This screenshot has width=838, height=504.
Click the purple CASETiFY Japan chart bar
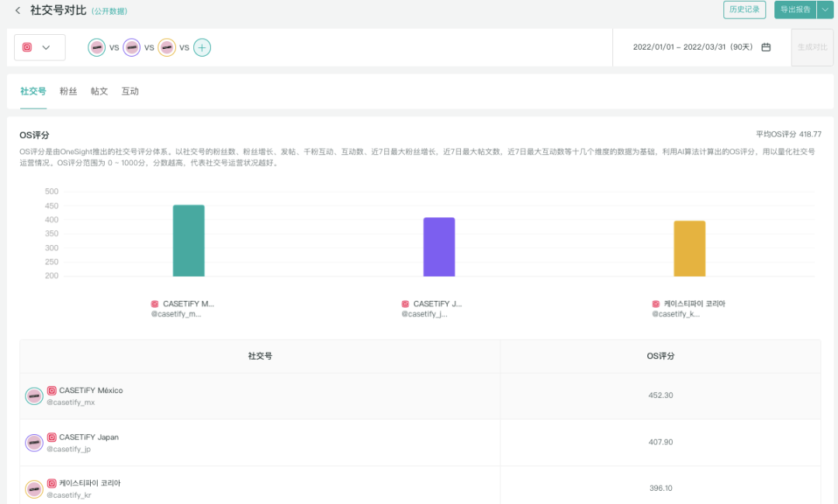pos(439,247)
